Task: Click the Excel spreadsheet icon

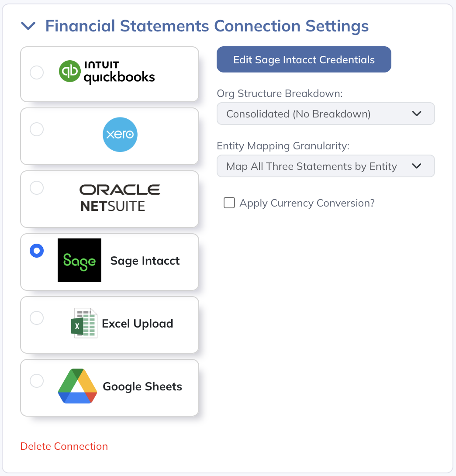Action: pos(84,323)
